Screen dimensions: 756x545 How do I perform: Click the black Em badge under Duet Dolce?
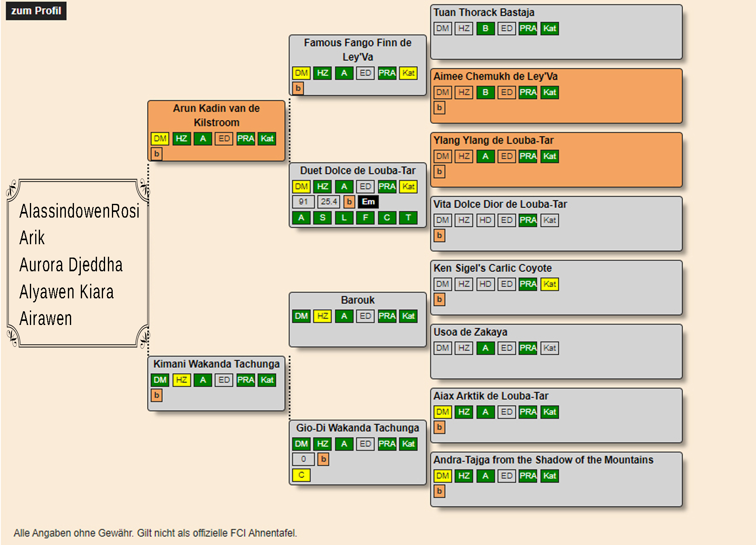pyautogui.click(x=368, y=202)
